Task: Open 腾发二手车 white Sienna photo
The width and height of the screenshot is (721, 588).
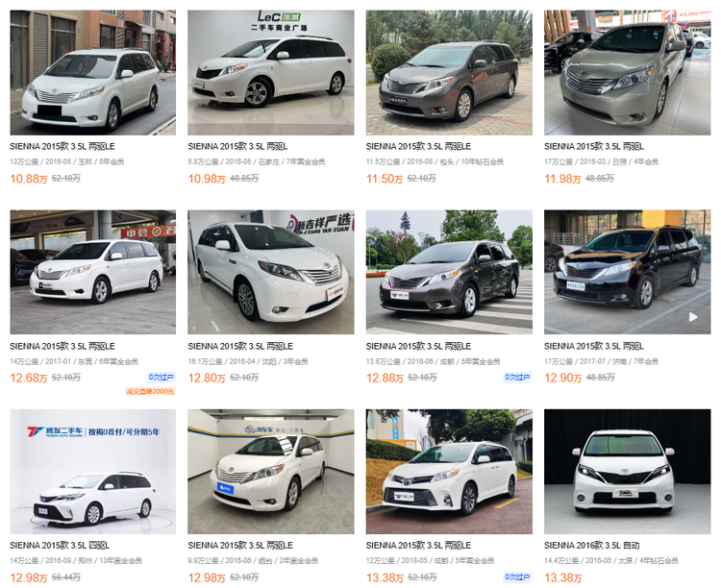Action: coord(93,472)
